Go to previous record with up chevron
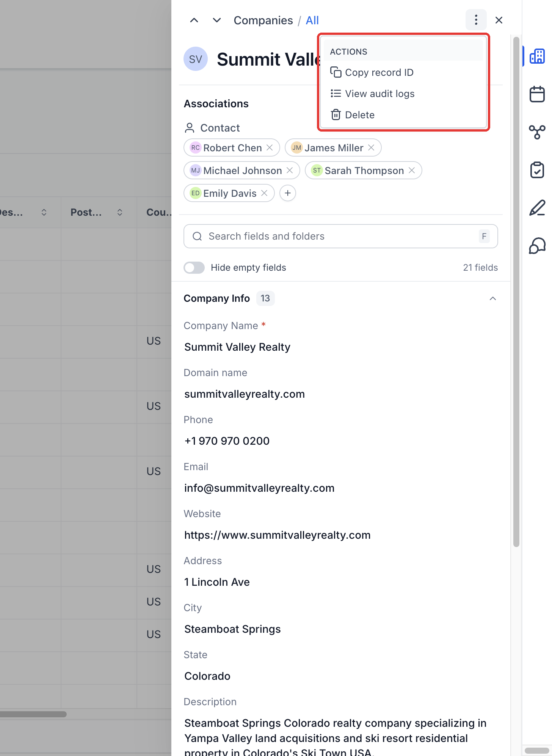 pos(194,20)
